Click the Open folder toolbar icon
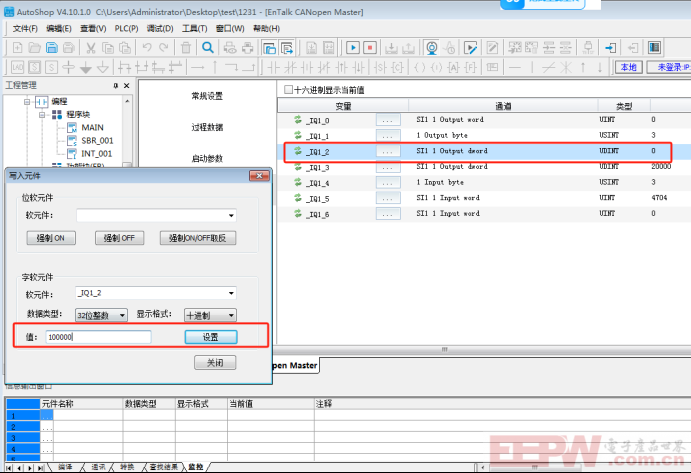Image resolution: width=691 pixels, height=473 pixels. tap(34, 48)
